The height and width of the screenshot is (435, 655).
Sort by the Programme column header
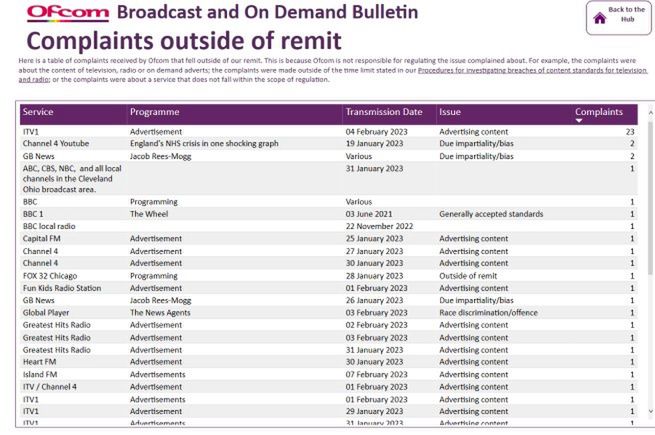tap(155, 112)
